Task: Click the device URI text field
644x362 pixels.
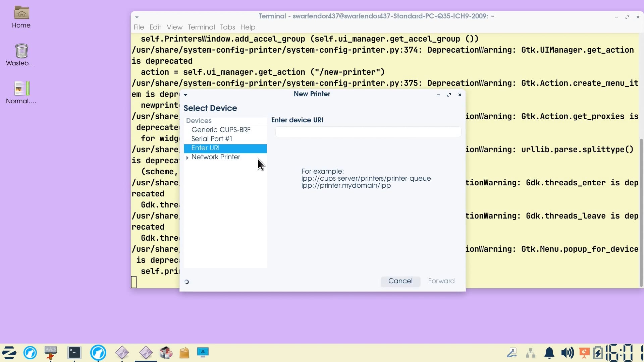Action: tap(368, 132)
